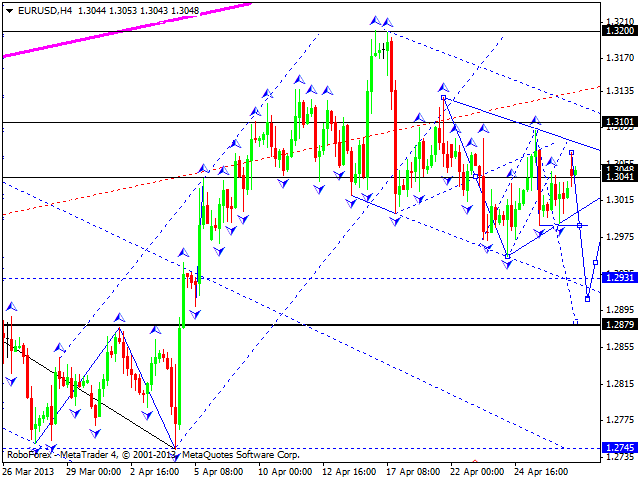Select the blue 1.2931 price level label
The height and width of the screenshot is (480, 640).
point(620,278)
